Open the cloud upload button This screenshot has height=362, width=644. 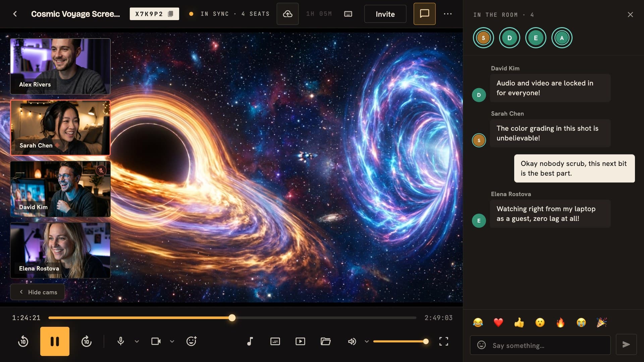click(x=287, y=14)
